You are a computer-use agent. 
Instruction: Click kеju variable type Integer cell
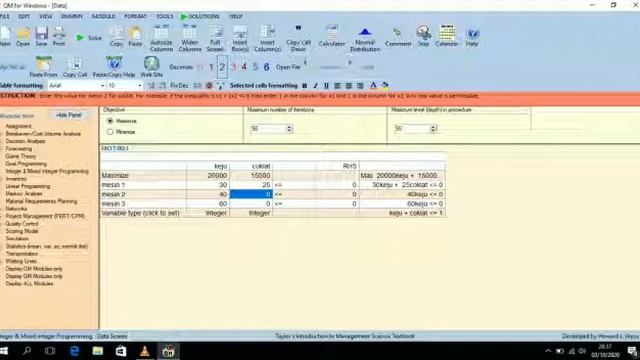tap(208, 213)
